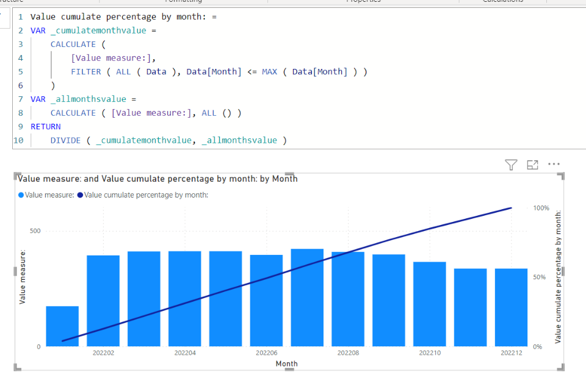Select the 'Value measure:' legend item
Image resolution: width=586 pixels, height=392 pixels.
[x=46, y=195]
